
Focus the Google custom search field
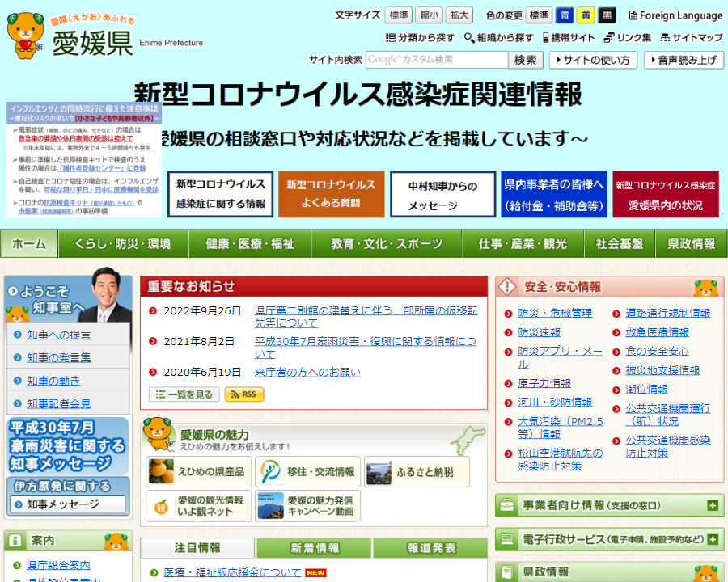click(x=437, y=60)
